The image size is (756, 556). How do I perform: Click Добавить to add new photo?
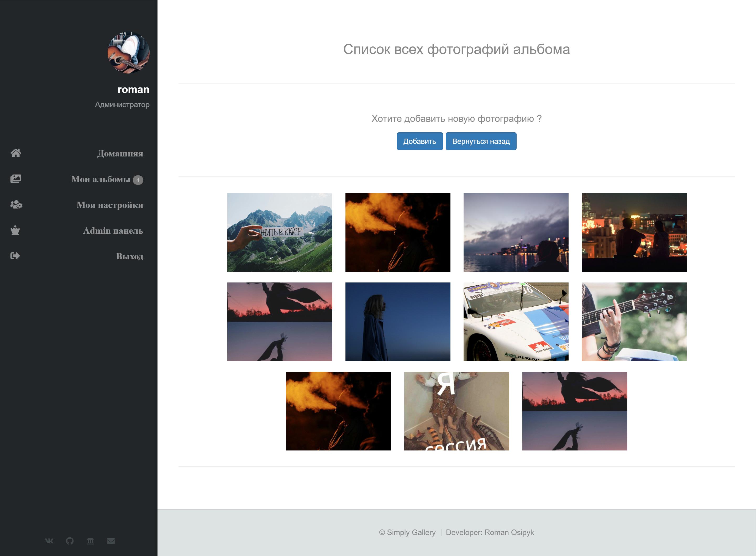click(420, 141)
